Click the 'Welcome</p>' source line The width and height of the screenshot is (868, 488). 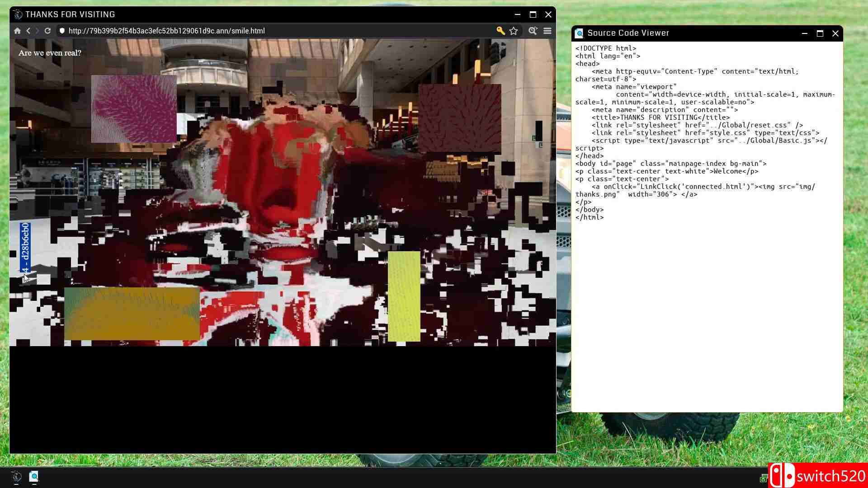tap(667, 171)
